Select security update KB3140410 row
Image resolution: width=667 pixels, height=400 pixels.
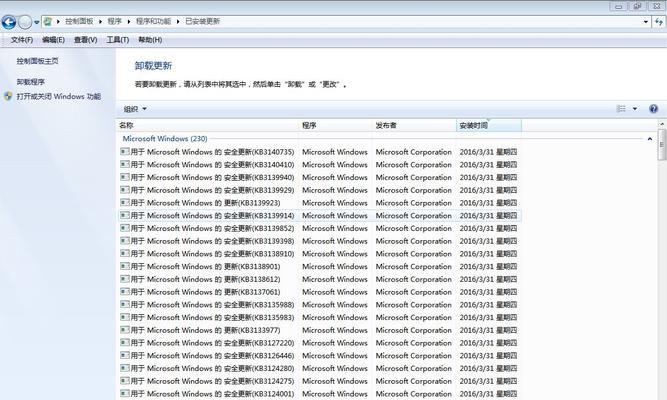tap(319, 165)
